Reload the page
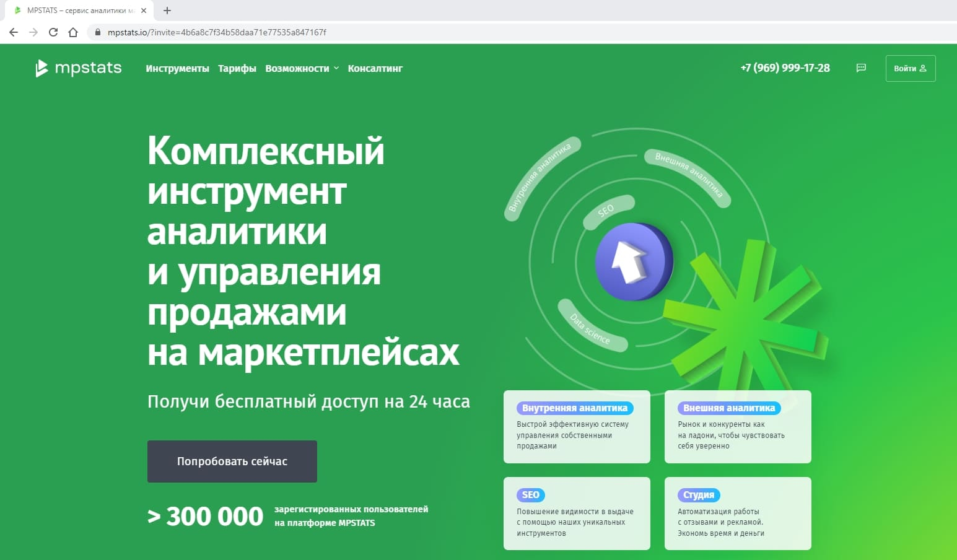This screenshot has width=957, height=560. tap(53, 32)
